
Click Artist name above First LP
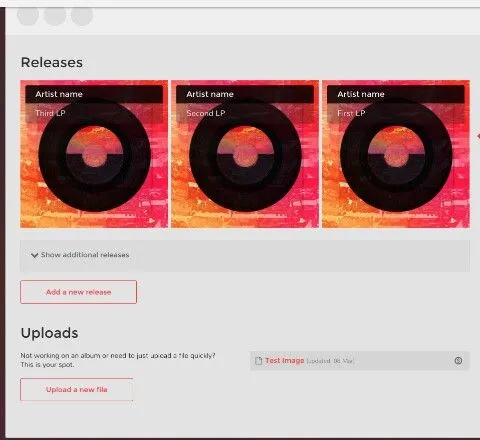pyautogui.click(x=361, y=94)
